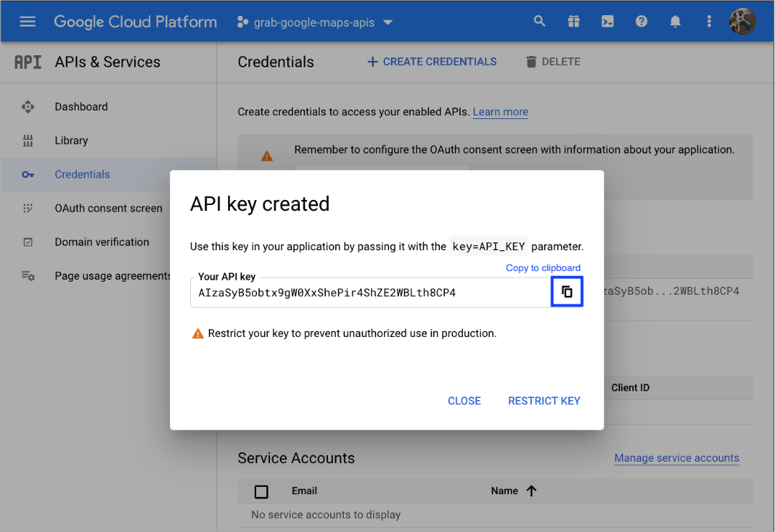
Task: Click the restrict-key warning triangle icon
Action: [x=198, y=334]
